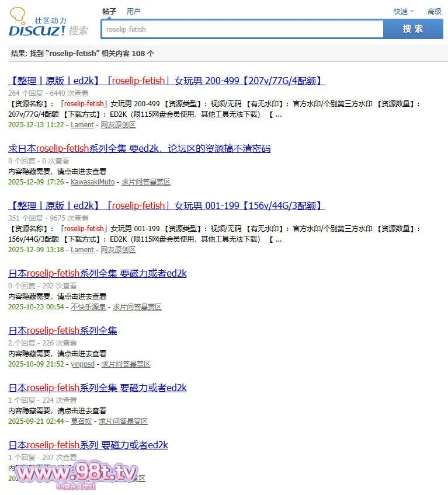Open the 女玩男 001-199 result title
Screen dimensions: 448x495
[x=166, y=205]
